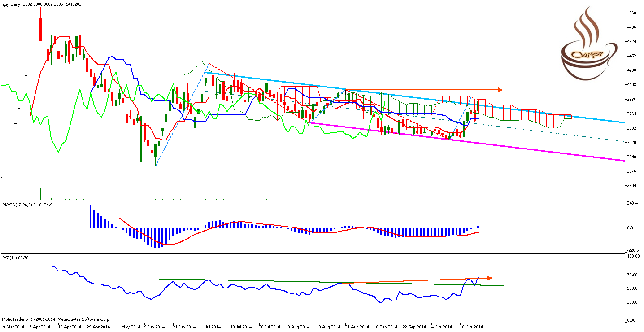
Task: Click the 3076 price axis label
Action: point(633,171)
